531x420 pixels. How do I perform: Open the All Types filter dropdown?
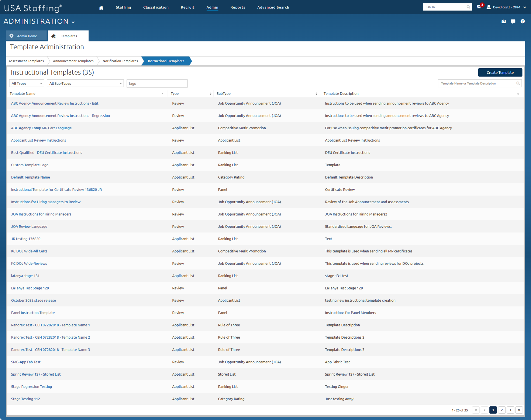point(27,83)
